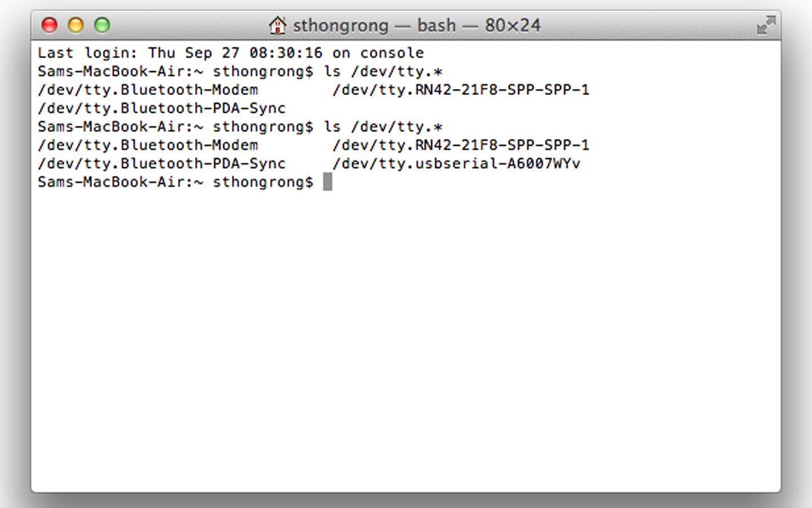Click first /dev/tty.Bluetooth-PDA-Sync entry

(162, 108)
